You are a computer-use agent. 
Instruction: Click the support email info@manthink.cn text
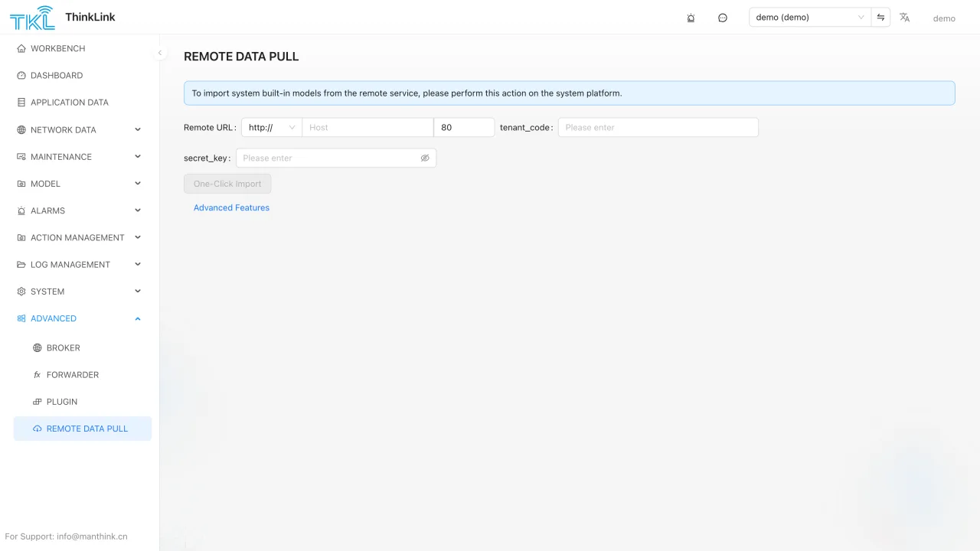tap(92, 536)
